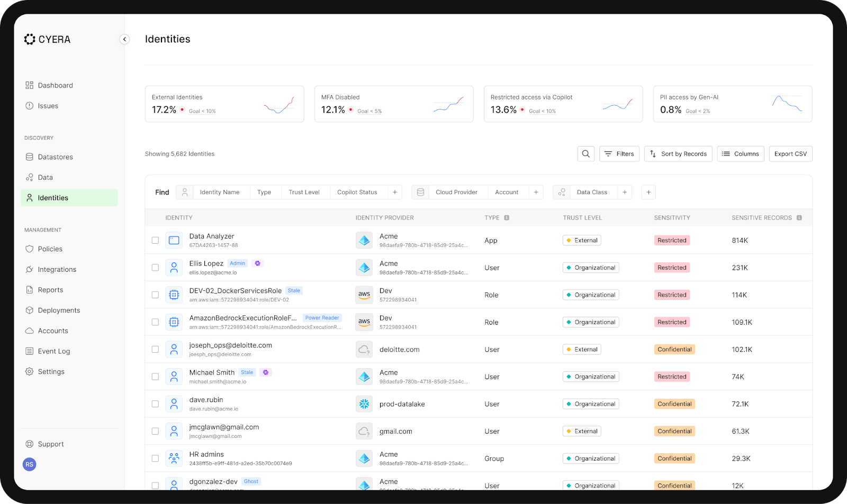Screen dimensions: 847x504
Task: Open the Account filter
Action: coord(507,192)
